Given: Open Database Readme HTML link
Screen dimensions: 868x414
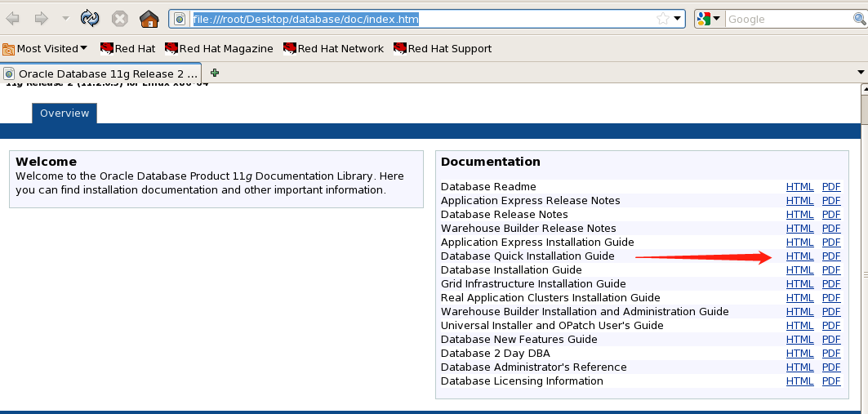Looking at the screenshot, I should coord(800,186).
